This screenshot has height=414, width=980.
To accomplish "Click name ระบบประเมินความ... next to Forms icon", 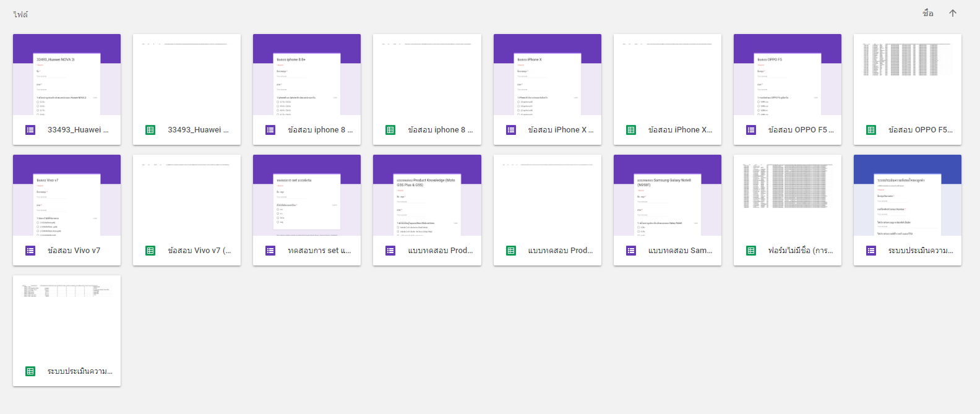I will (x=921, y=251).
